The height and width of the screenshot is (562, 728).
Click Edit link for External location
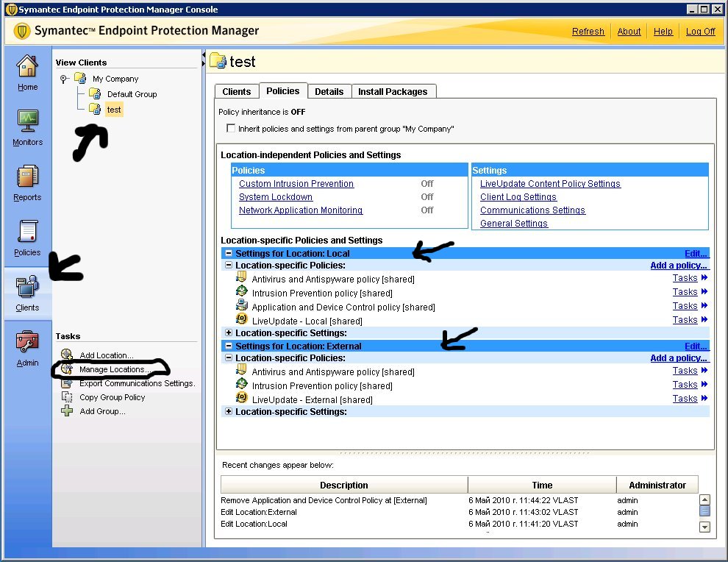(x=696, y=346)
